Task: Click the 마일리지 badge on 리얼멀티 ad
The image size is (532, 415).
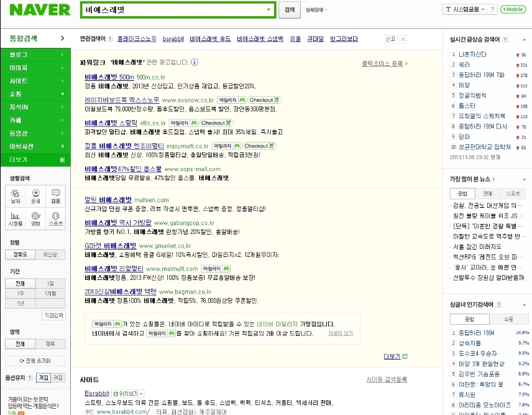Action: [x=216, y=269]
